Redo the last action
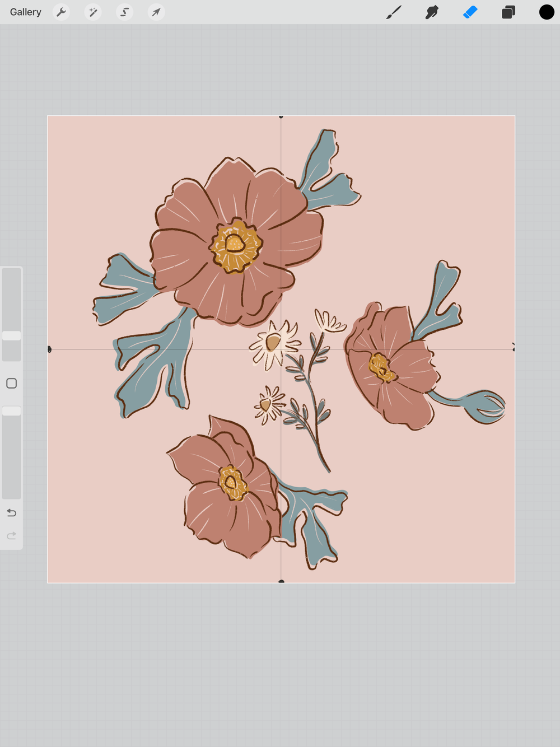 12,536
